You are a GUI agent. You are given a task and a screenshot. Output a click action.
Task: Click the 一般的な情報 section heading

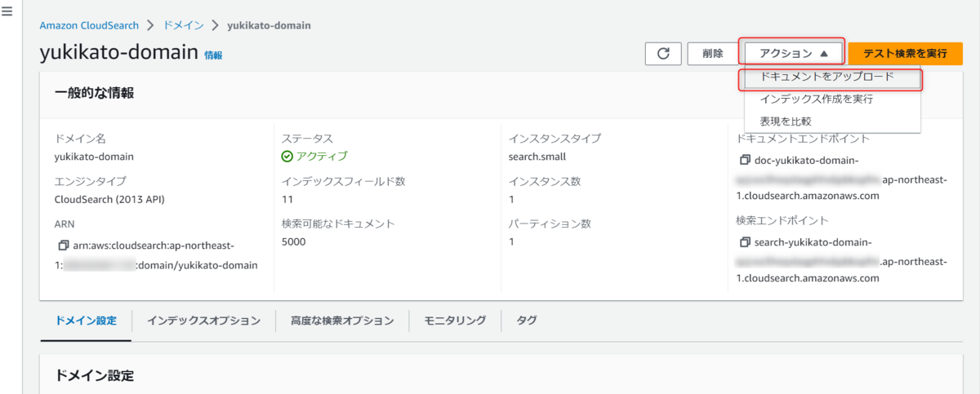coord(94,93)
